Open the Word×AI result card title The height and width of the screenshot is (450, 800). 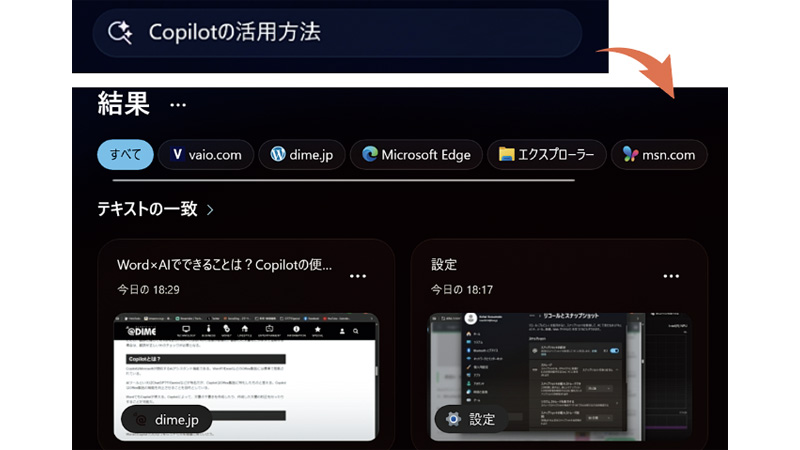pos(224,265)
